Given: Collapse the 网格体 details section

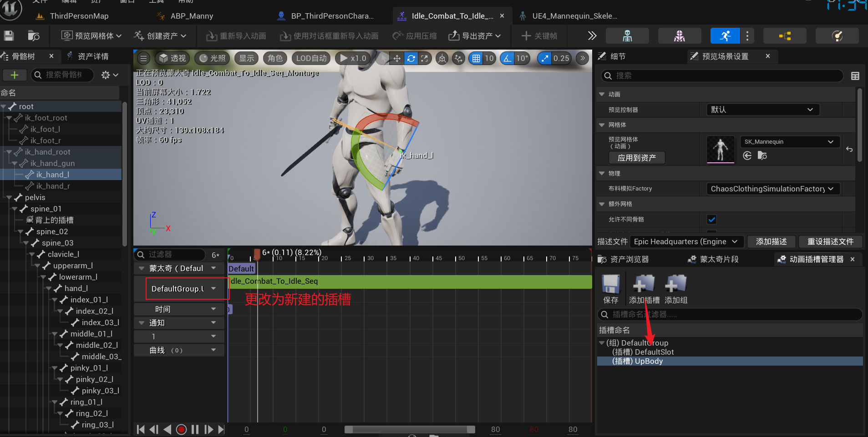Looking at the screenshot, I should click(602, 125).
